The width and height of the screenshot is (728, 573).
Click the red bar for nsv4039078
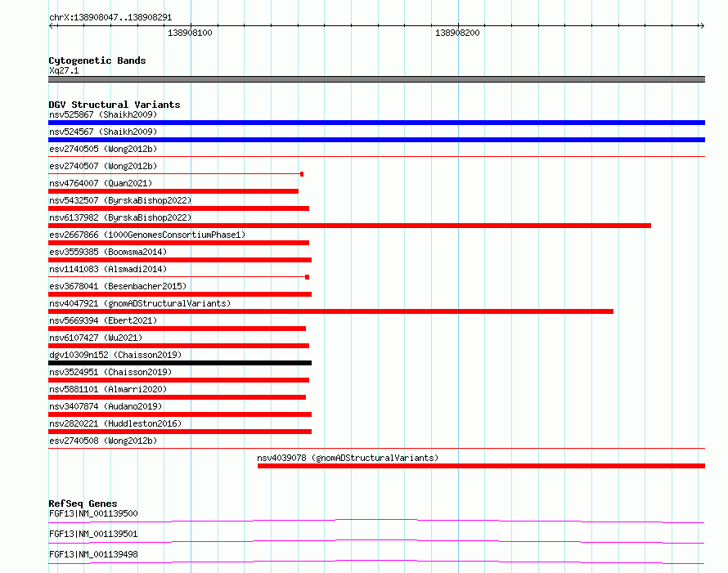coord(482,466)
